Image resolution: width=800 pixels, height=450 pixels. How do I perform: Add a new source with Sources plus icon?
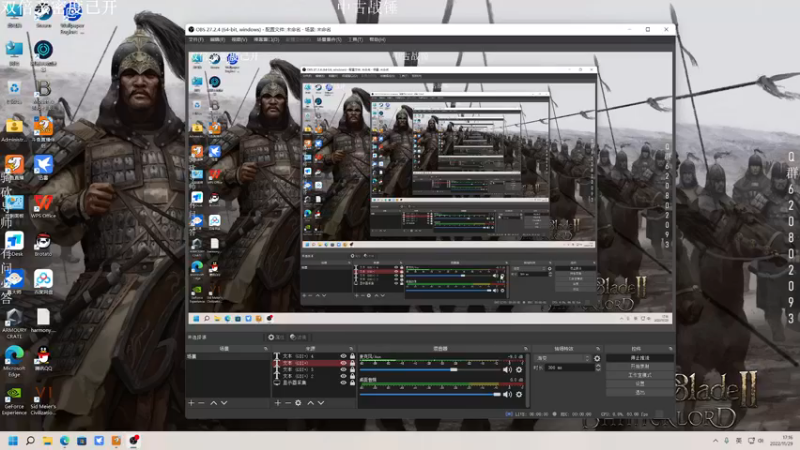coord(278,403)
